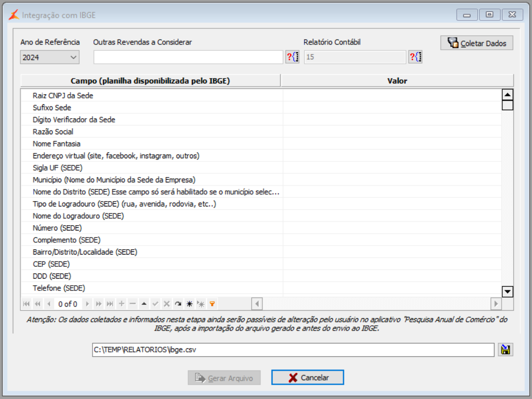
Task: Click the Valor cell for Razão Social
Action: pos(392,132)
